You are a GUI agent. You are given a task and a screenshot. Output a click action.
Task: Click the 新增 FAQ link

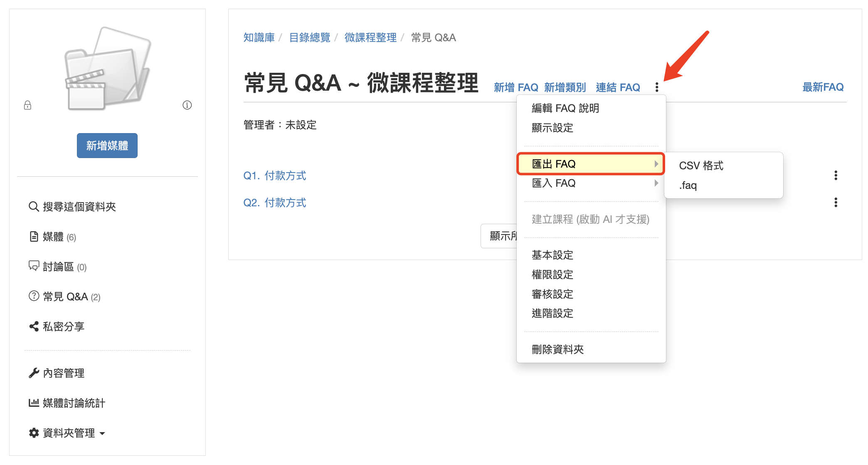516,87
